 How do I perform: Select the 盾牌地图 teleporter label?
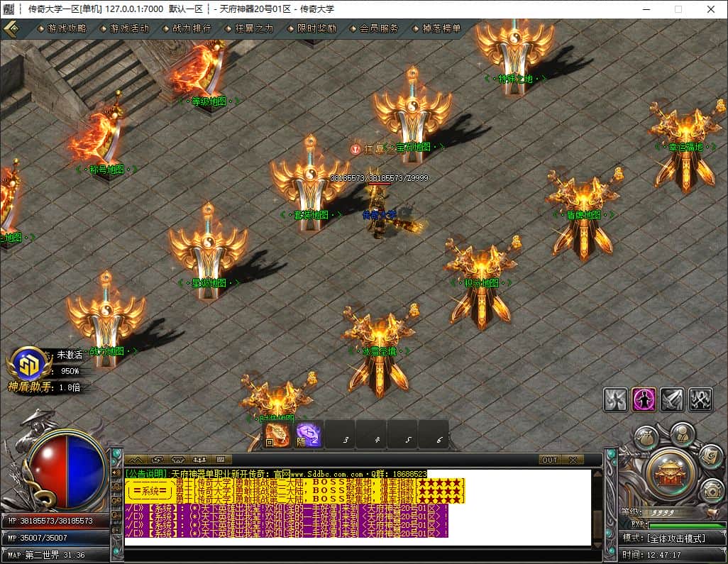584,215
